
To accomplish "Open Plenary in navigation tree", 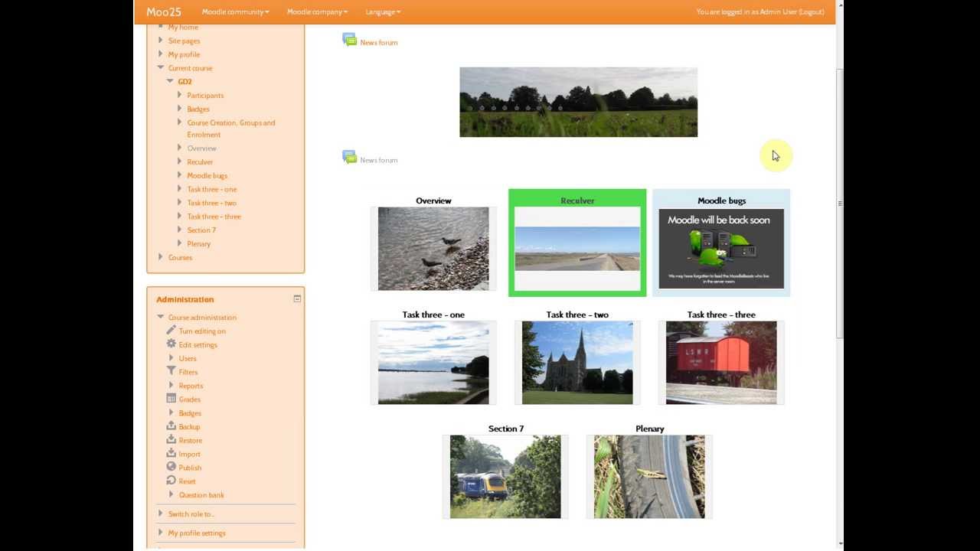I will [x=198, y=244].
